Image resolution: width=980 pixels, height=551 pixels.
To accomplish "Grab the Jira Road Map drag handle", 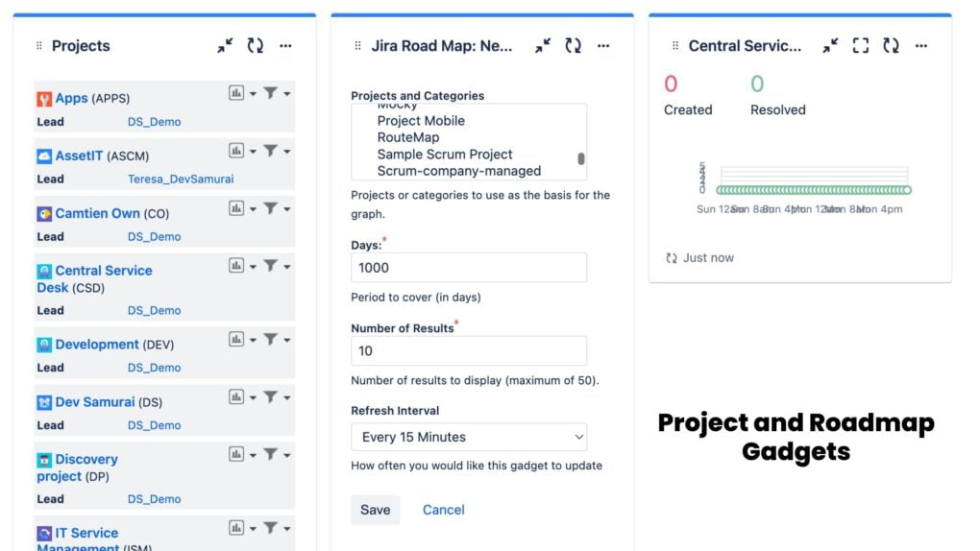I will click(357, 46).
